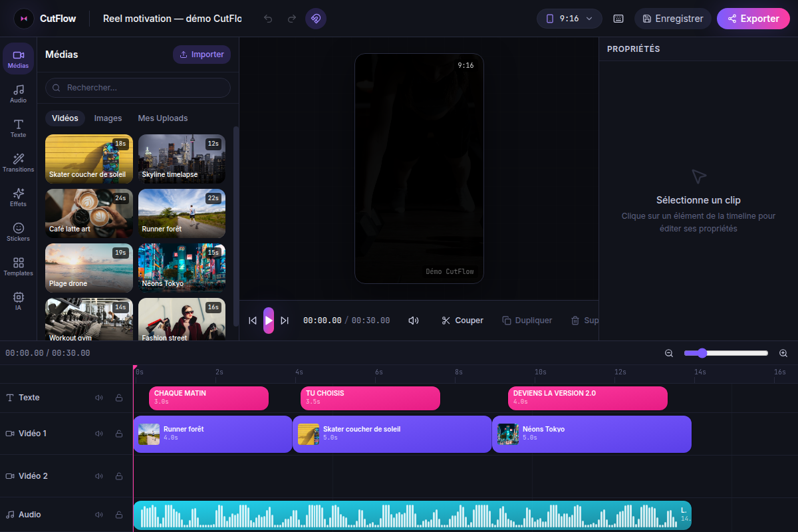
Task: Select the Skater coucher de soleil timeline clip
Action: (x=392, y=434)
